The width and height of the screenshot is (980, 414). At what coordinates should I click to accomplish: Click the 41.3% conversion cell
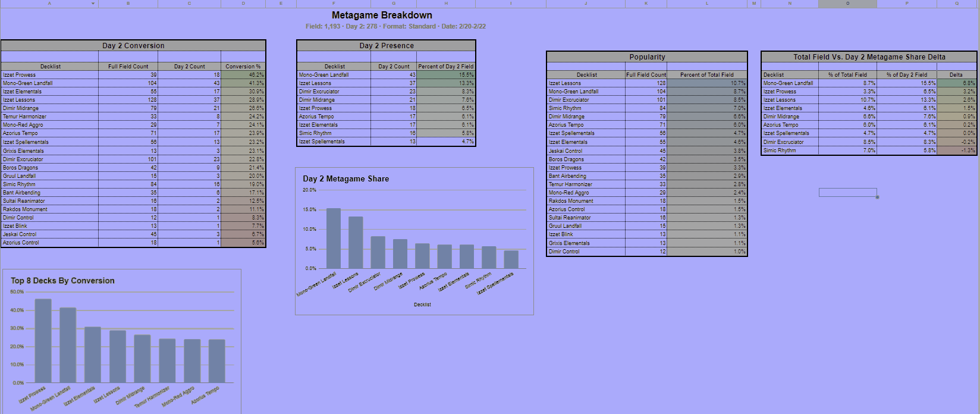coord(243,83)
